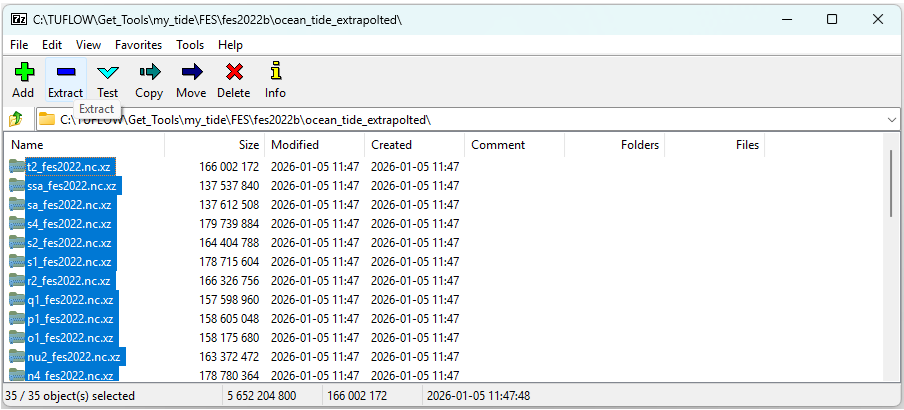Expand the address bar path dropdown

coord(891,120)
